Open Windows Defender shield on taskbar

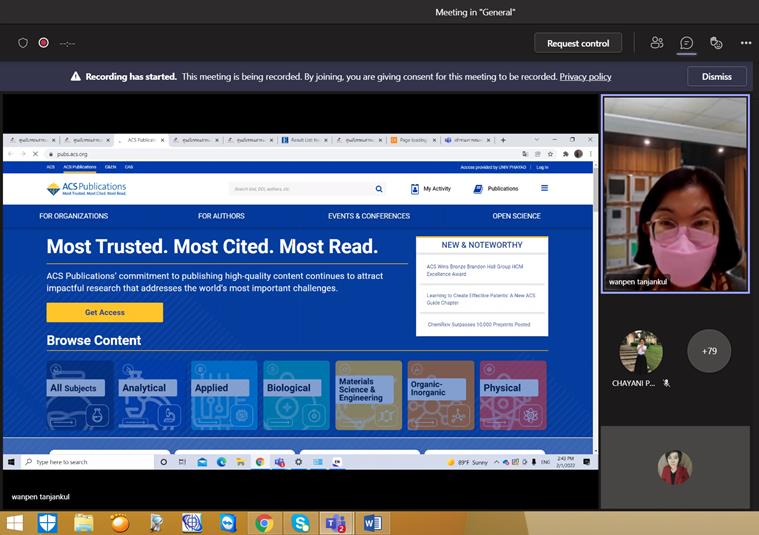click(47, 523)
